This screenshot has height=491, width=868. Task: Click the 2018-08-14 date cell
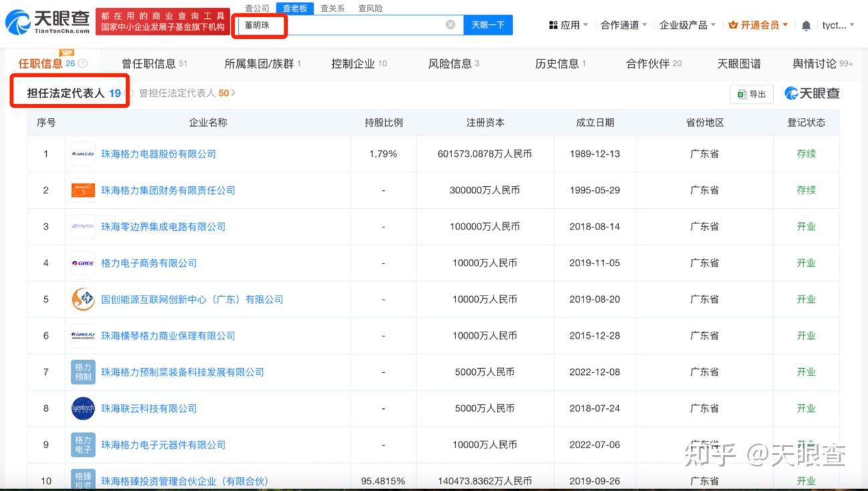(x=595, y=227)
